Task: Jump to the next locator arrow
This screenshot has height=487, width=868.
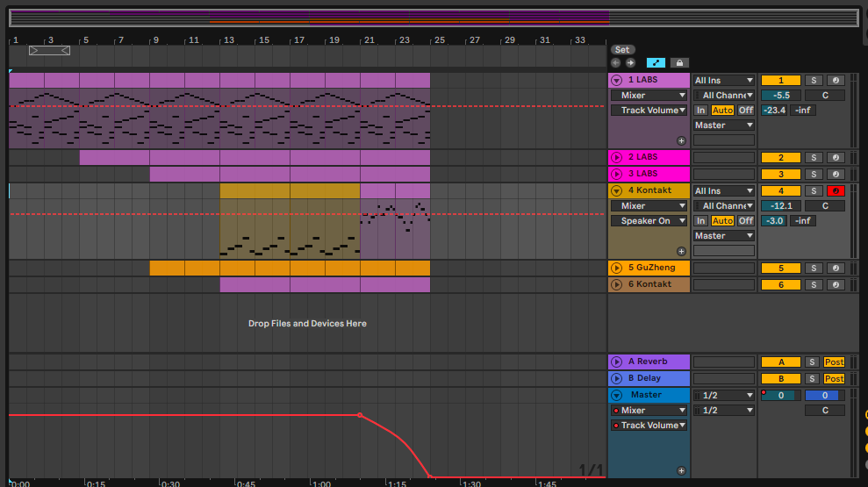Action: 629,63
